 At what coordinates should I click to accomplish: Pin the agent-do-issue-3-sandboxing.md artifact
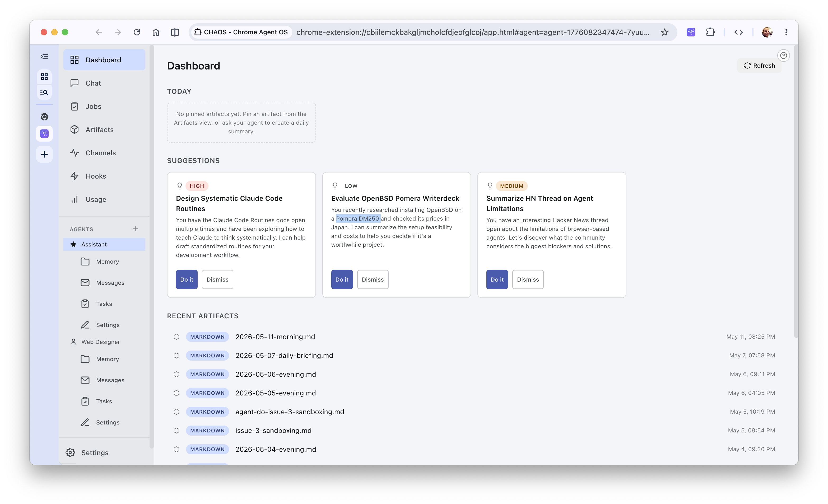(176, 412)
